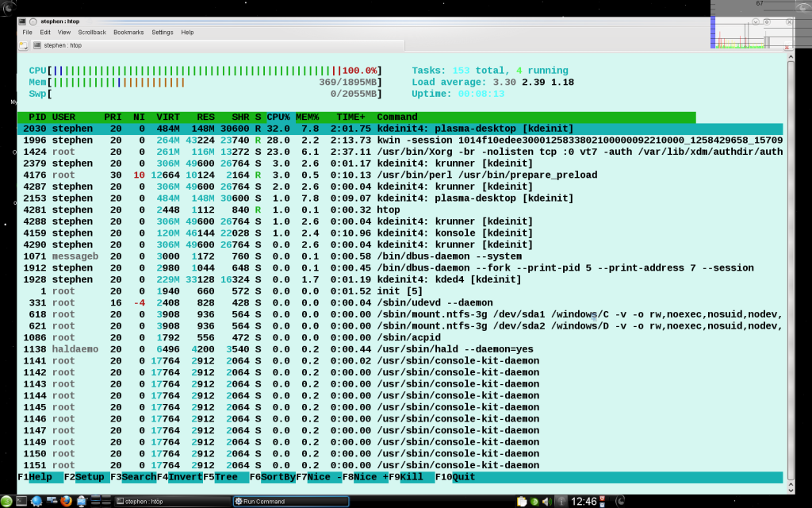Click the volume speaker tray icon
This screenshot has height=508, width=812.
[547, 502]
